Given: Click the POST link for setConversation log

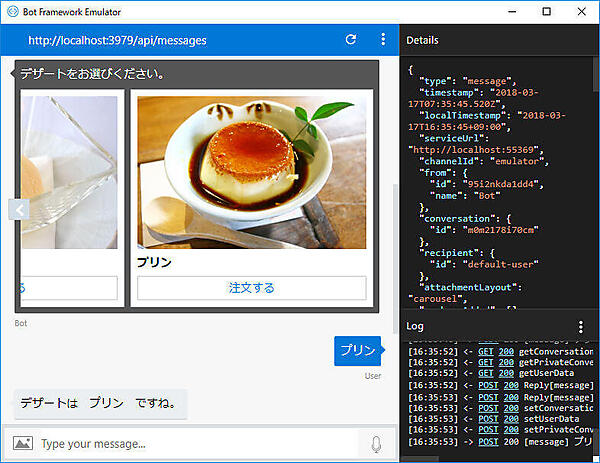Looking at the screenshot, I should click(x=488, y=408).
